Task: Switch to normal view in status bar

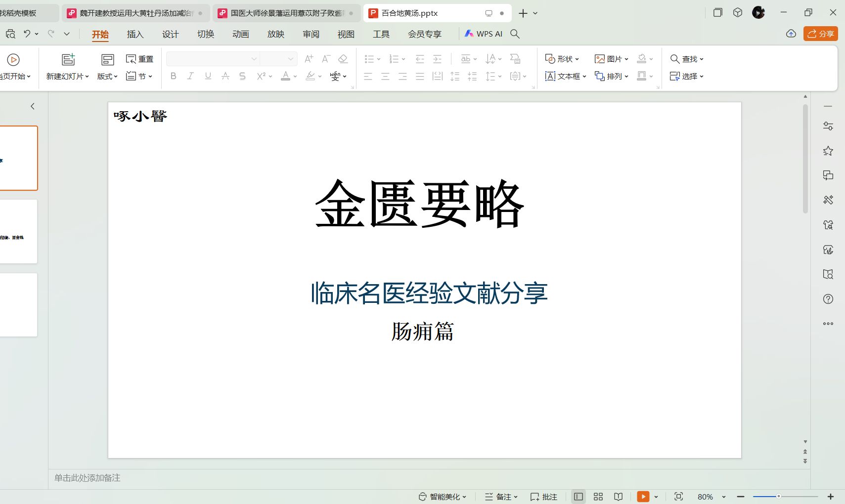Action: coord(578,497)
